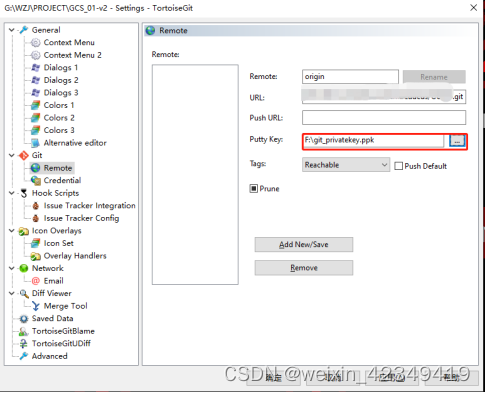Select Colors 3 settings page
The width and height of the screenshot is (485, 393).
click(x=59, y=130)
